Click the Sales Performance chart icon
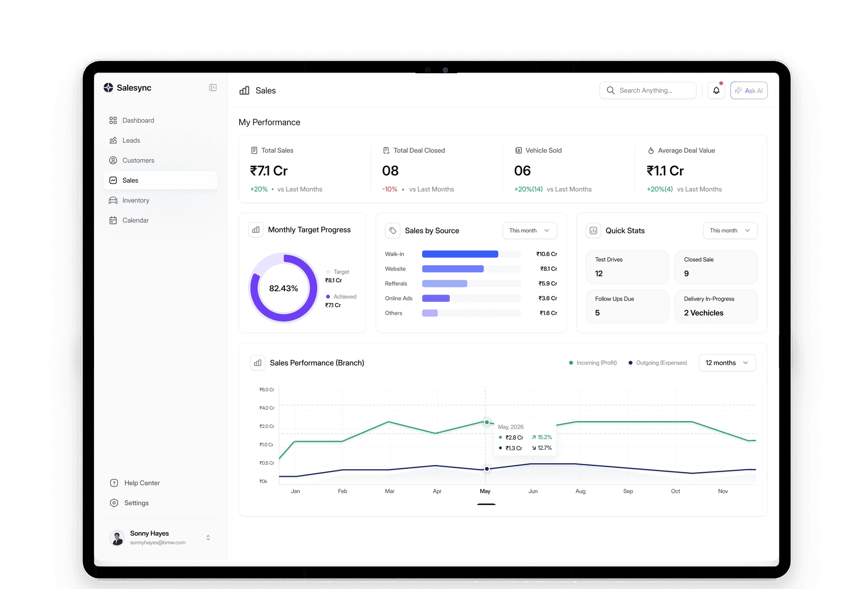The height and width of the screenshot is (589, 868). coord(258,363)
